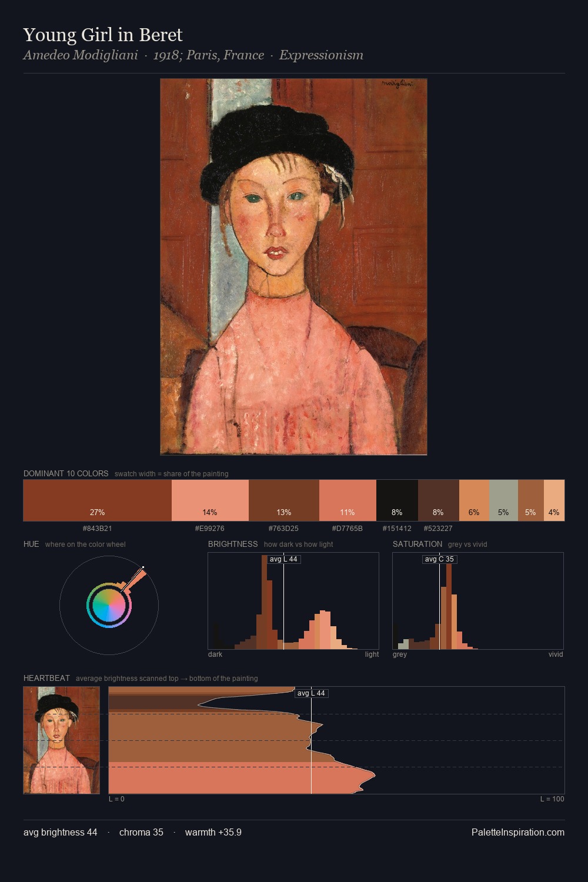
Task: Click the 'BRIGHTNESS' section heading
Action: click(233, 544)
